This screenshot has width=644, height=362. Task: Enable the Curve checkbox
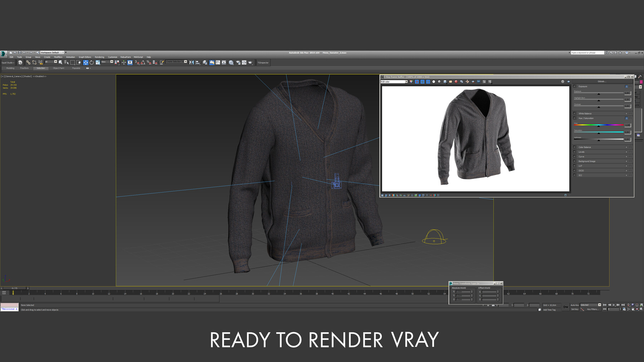click(575, 157)
